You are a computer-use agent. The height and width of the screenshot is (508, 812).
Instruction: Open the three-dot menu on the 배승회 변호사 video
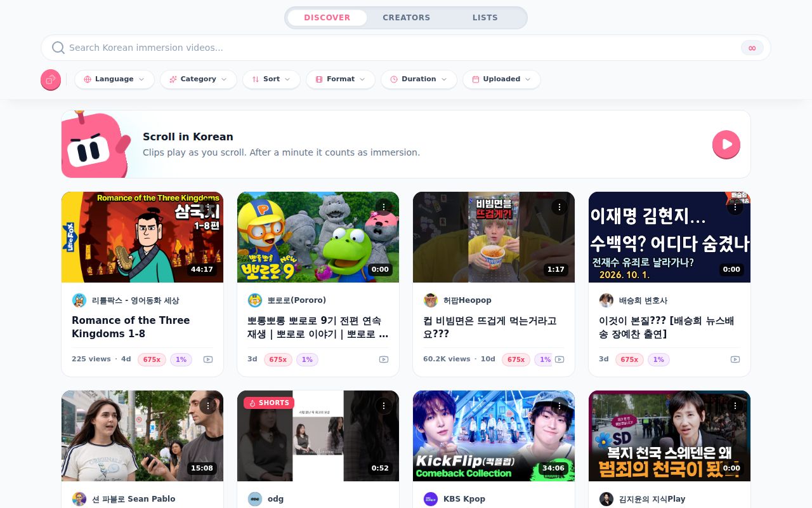(x=735, y=207)
